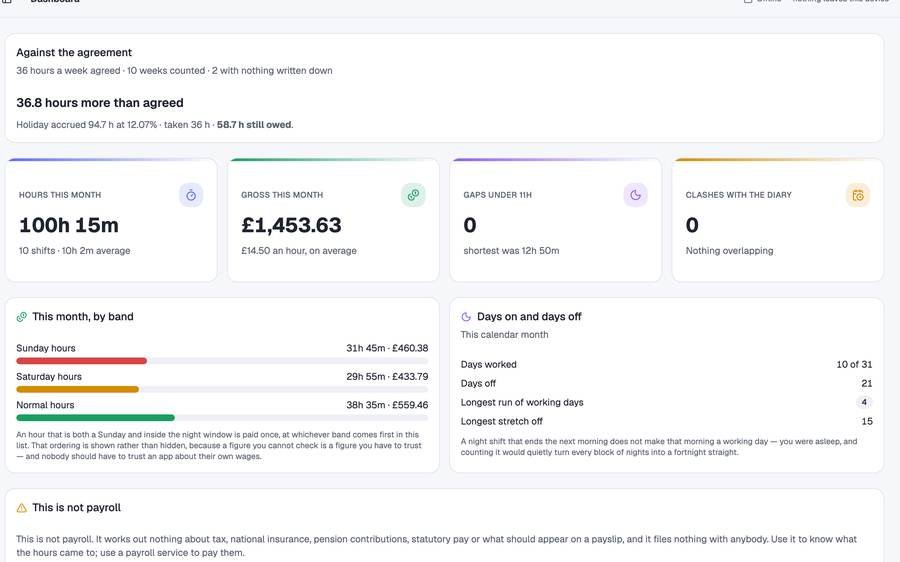
Task: Click the 100h 15m figure
Action: click(69, 225)
